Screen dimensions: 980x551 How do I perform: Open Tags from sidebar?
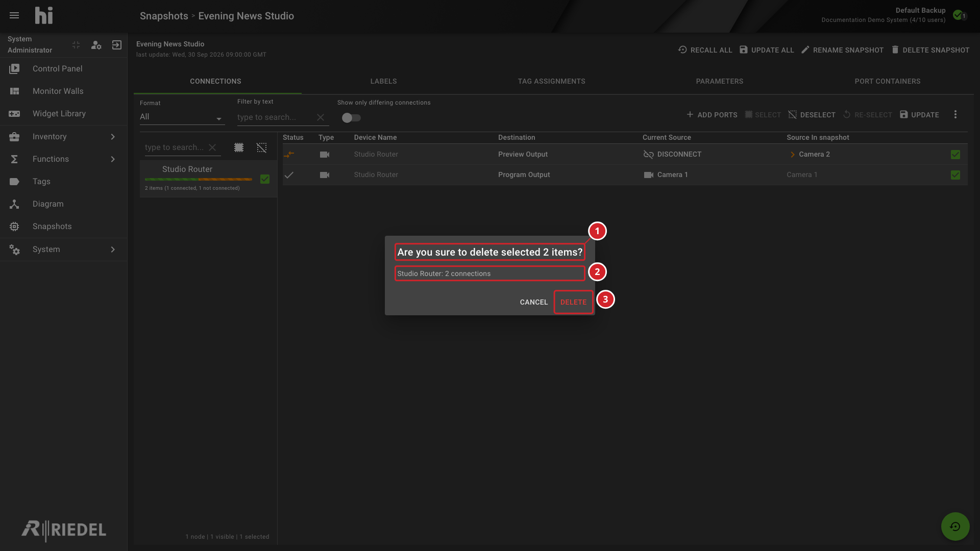click(64, 181)
